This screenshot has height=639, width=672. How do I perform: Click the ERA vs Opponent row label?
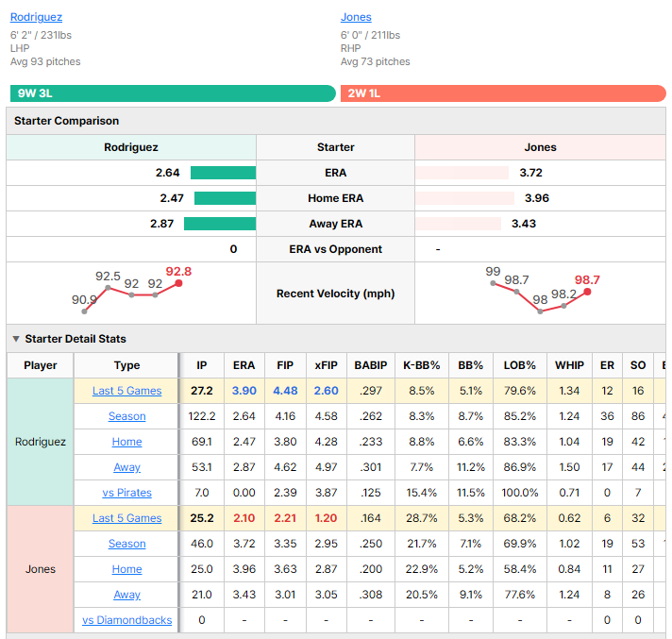pyautogui.click(x=336, y=249)
